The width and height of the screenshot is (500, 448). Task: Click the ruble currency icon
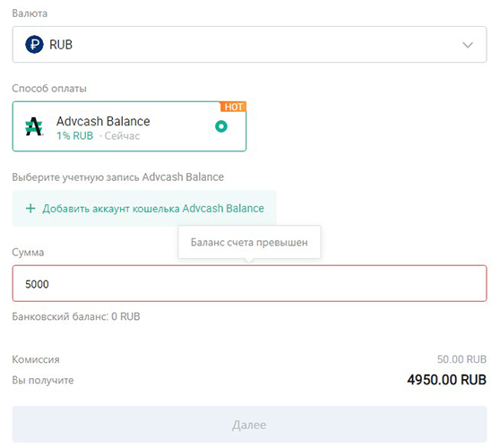pos(34,44)
